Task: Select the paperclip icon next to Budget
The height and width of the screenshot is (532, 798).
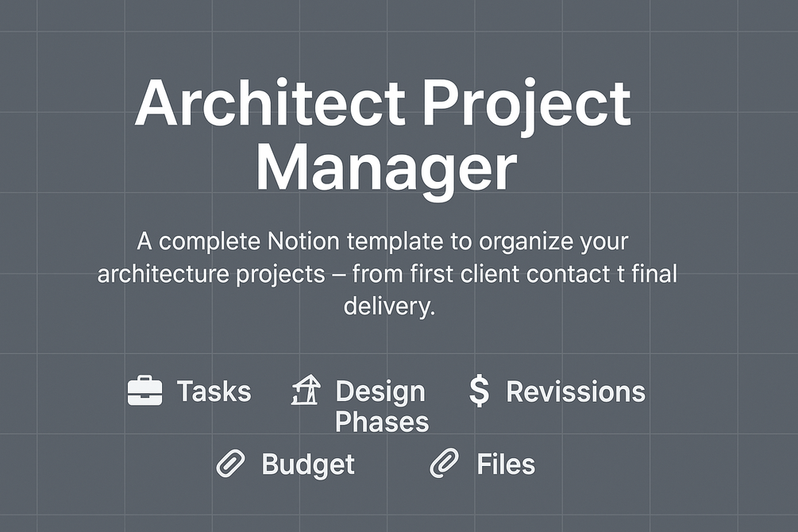Action: click(x=230, y=463)
